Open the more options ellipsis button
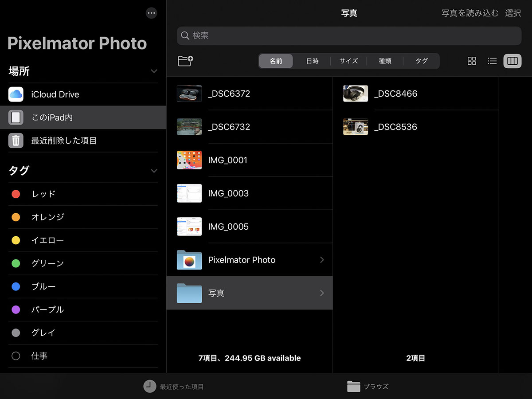 151,13
